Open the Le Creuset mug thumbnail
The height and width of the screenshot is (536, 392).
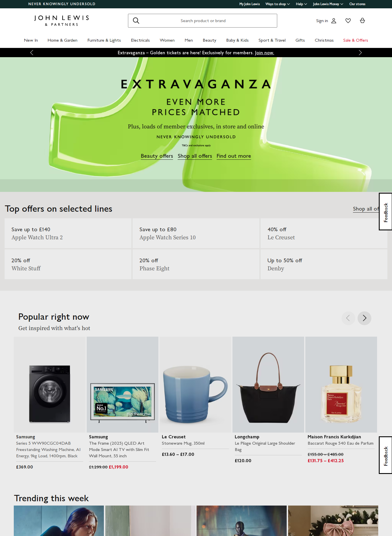[x=195, y=385]
